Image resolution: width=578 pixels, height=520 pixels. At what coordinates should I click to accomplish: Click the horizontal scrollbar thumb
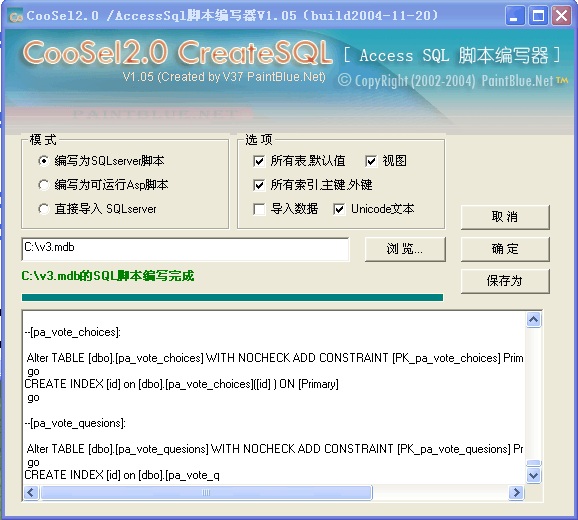click(206, 493)
